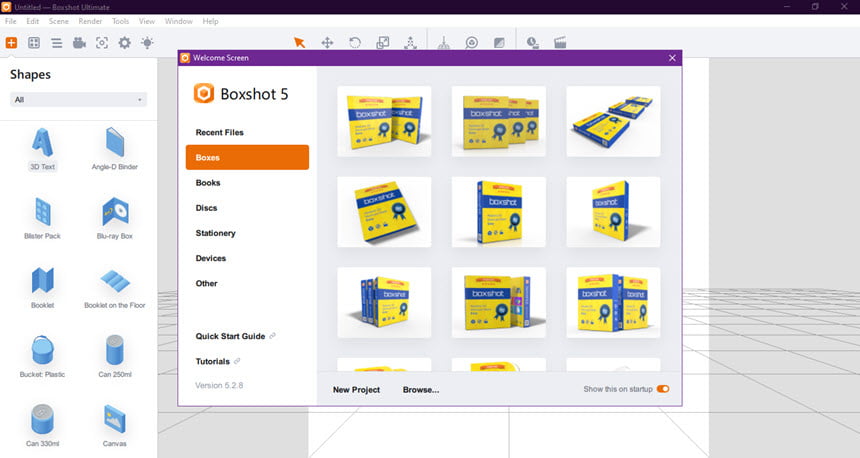Image resolution: width=860 pixels, height=458 pixels.
Task: Open the Quick Start Guide link
Action: click(x=235, y=336)
